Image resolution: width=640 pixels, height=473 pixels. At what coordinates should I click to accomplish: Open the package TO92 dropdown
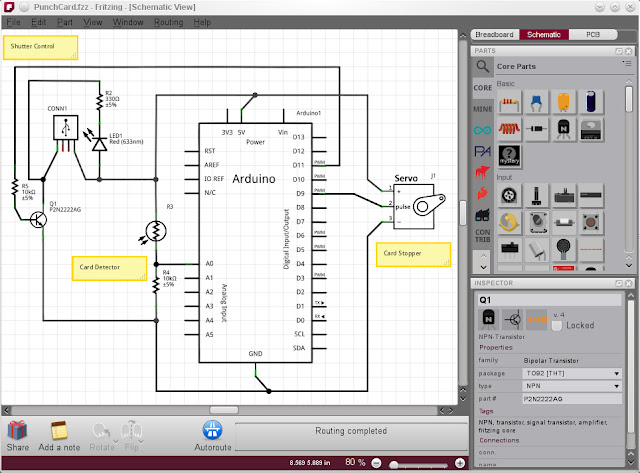[x=572, y=373]
